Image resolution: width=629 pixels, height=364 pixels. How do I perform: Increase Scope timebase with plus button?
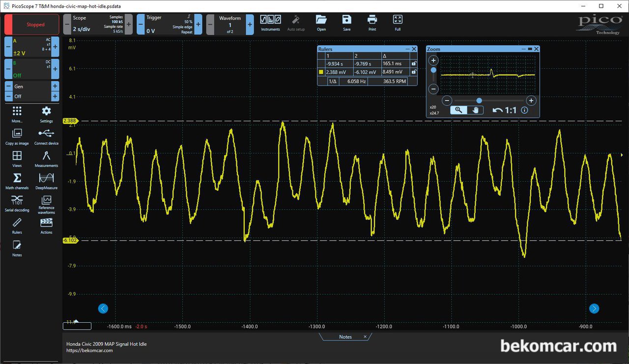[129, 25]
